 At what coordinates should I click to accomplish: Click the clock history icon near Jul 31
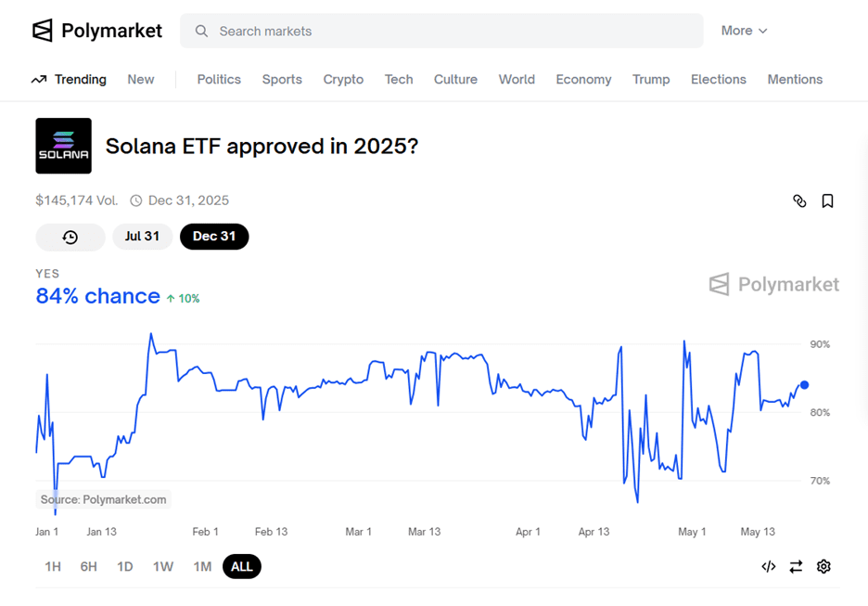[x=70, y=237]
